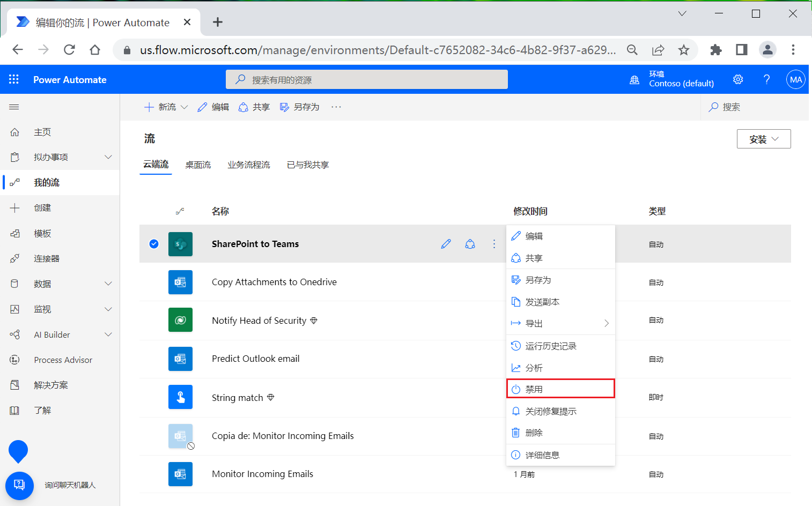Switch to the 桌面流 tab
The image size is (812, 506).
coord(198,165)
